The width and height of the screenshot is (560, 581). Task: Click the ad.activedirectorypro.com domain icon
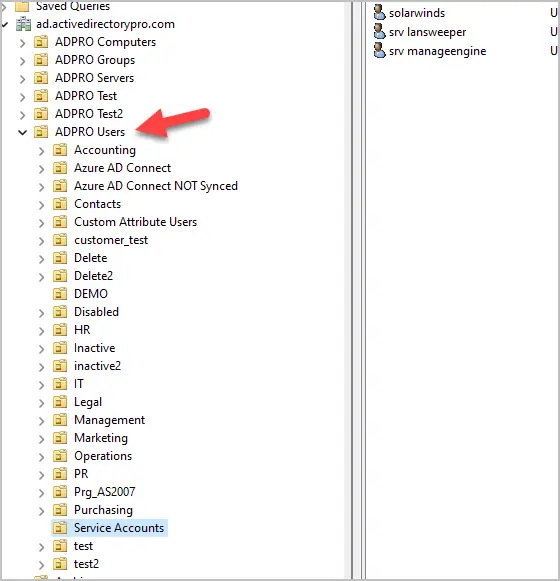[x=23, y=24]
